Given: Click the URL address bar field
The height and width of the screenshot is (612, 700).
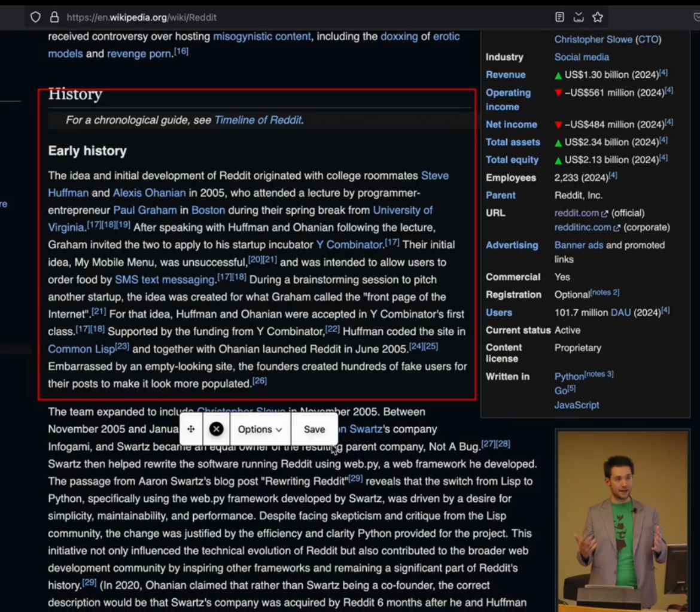Looking at the screenshot, I should point(303,17).
